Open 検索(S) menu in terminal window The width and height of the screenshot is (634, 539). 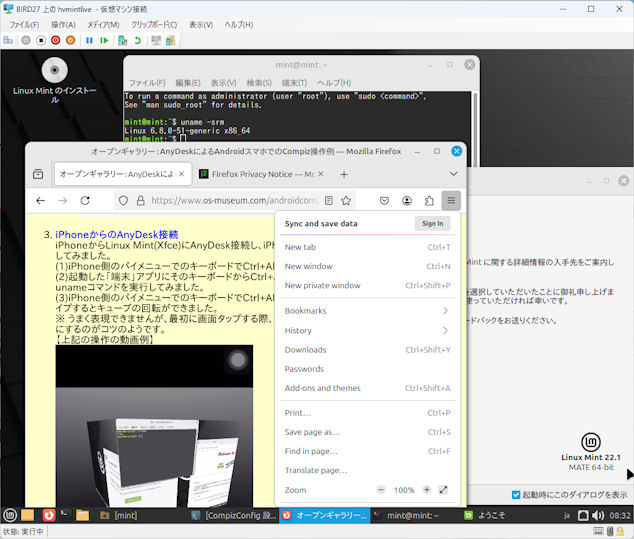(x=259, y=83)
